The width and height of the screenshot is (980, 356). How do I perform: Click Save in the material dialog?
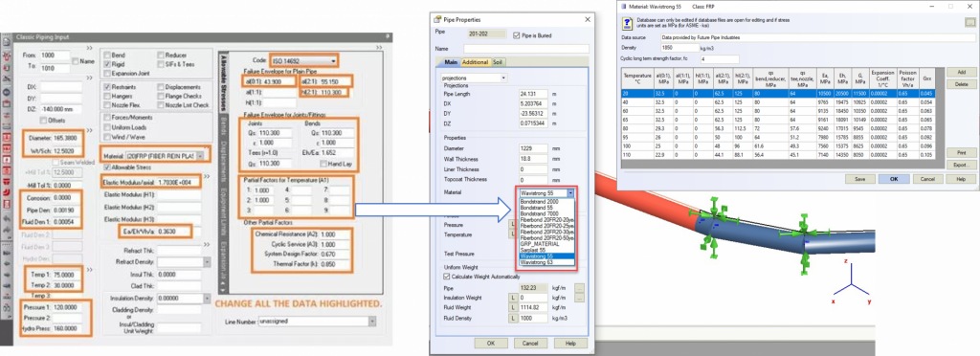pyautogui.click(x=860, y=179)
